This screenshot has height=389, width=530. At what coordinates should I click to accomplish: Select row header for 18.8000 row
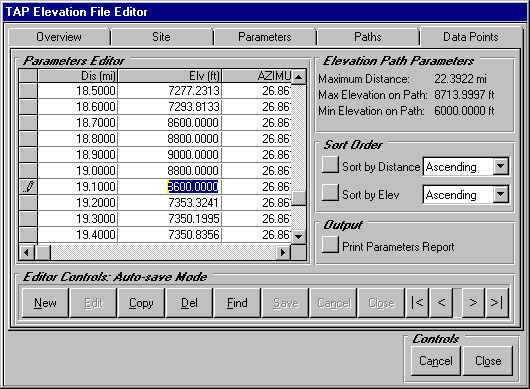(x=28, y=139)
